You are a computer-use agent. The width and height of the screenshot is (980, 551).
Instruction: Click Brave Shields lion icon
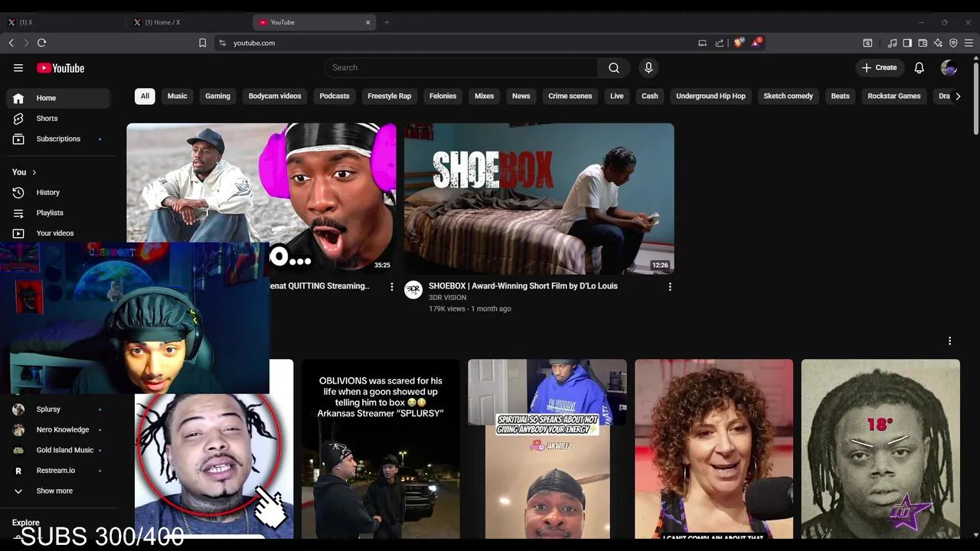[738, 43]
